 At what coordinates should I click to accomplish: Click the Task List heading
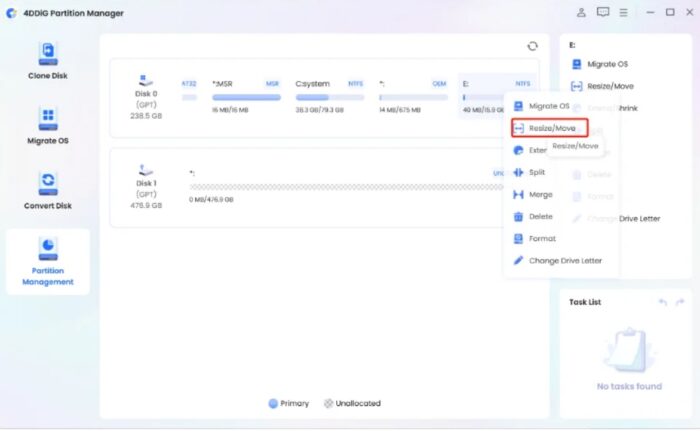click(x=585, y=302)
